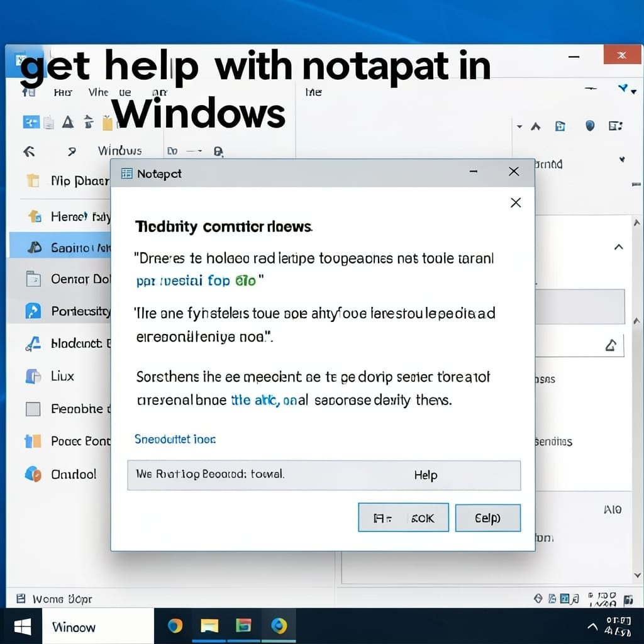The height and width of the screenshot is (644, 644).
Task: Click the Windows Start button
Action: 22,627
